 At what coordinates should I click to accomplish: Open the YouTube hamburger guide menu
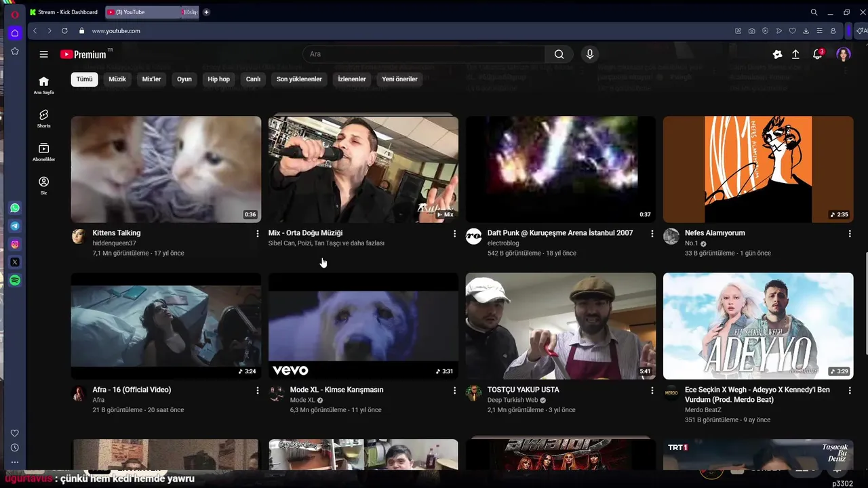[44, 54]
